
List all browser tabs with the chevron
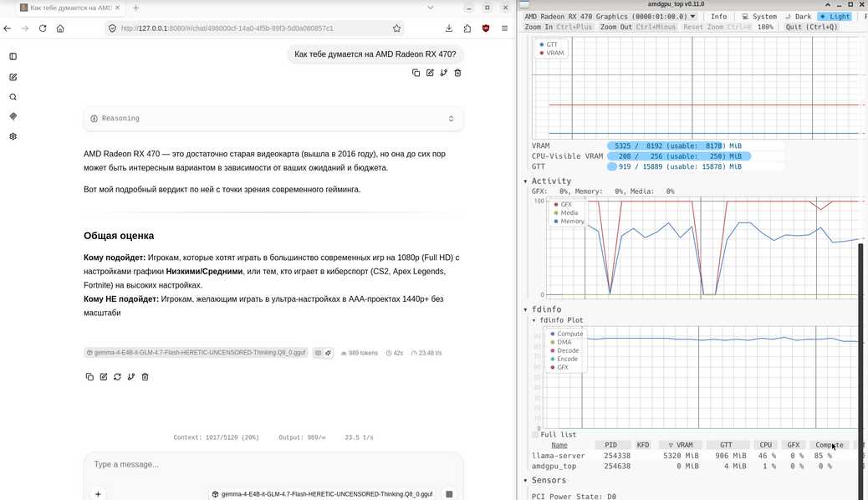[x=430, y=8]
